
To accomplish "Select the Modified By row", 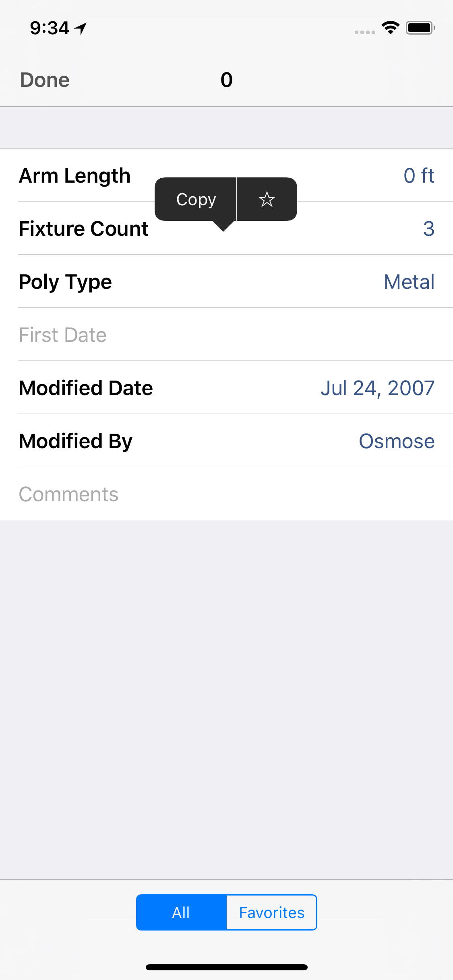I will click(226, 441).
